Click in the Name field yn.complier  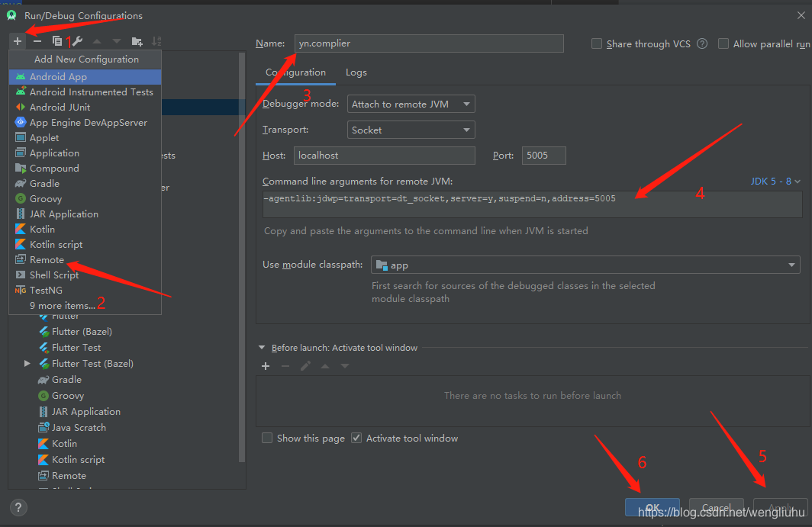[x=429, y=43]
